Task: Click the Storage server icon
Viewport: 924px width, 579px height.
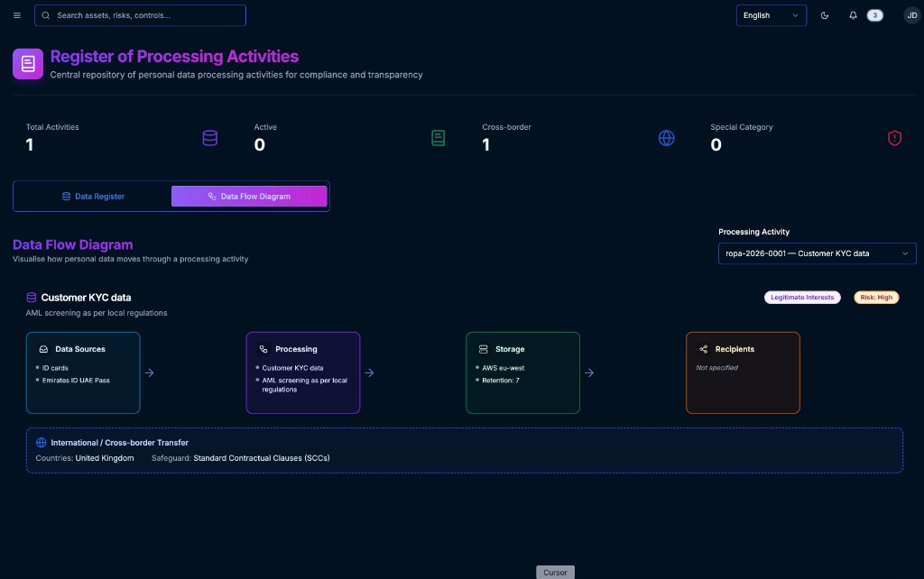Action: click(484, 349)
